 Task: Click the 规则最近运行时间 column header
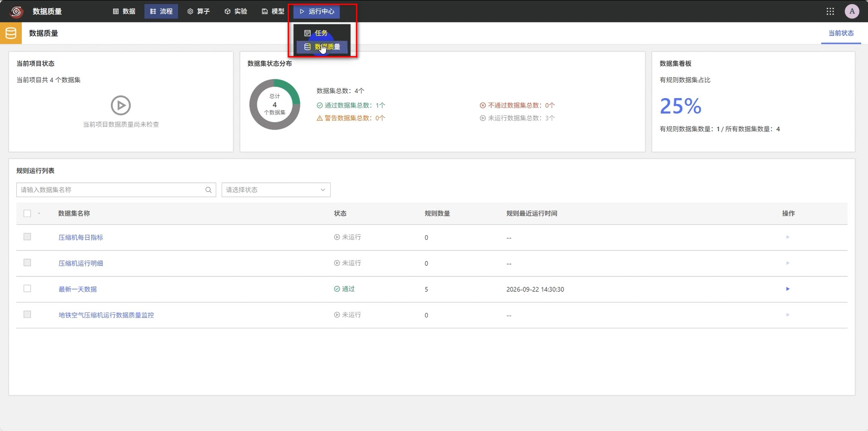coord(531,213)
